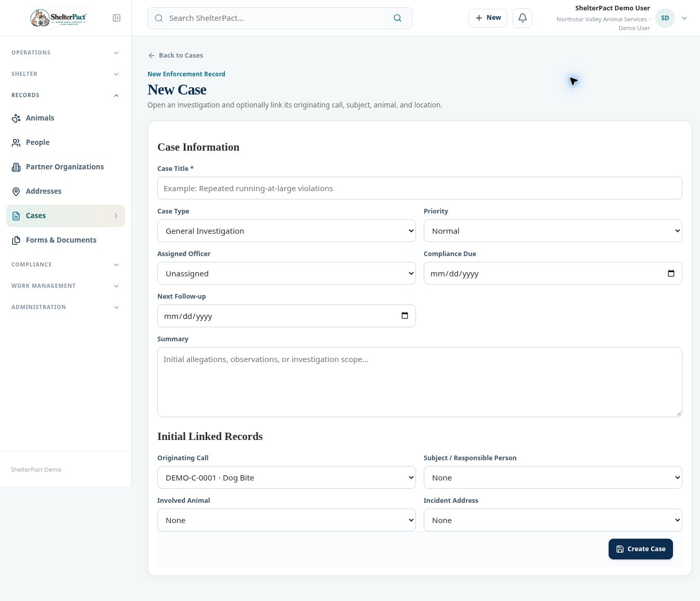Open the Priority dropdown

(x=553, y=231)
